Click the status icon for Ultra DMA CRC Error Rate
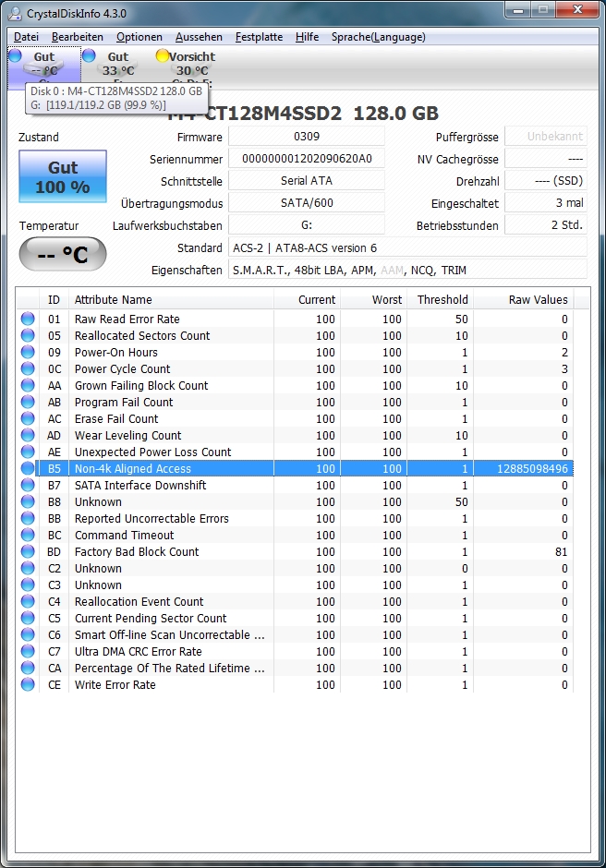This screenshot has width=606, height=868. click(28, 651)
